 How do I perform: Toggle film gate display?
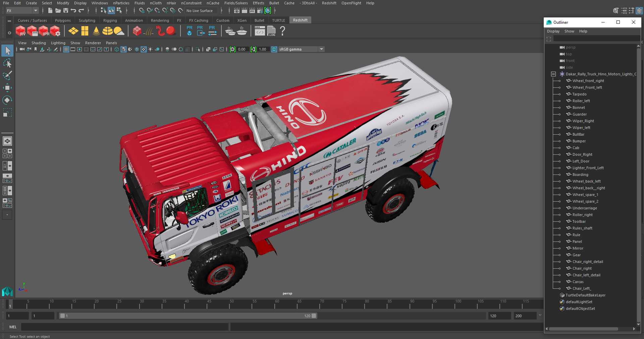click(73, 49)
